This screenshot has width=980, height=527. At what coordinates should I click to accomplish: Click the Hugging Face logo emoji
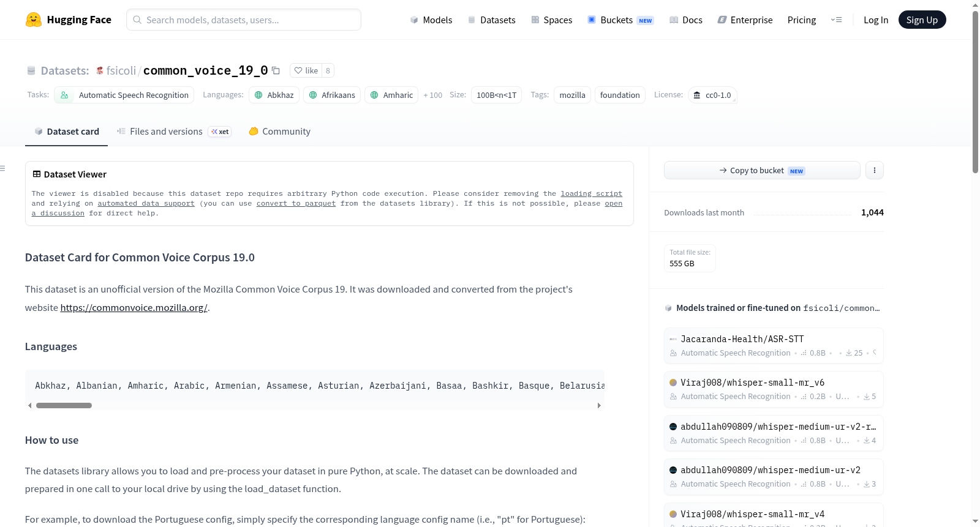click(34, 20)
